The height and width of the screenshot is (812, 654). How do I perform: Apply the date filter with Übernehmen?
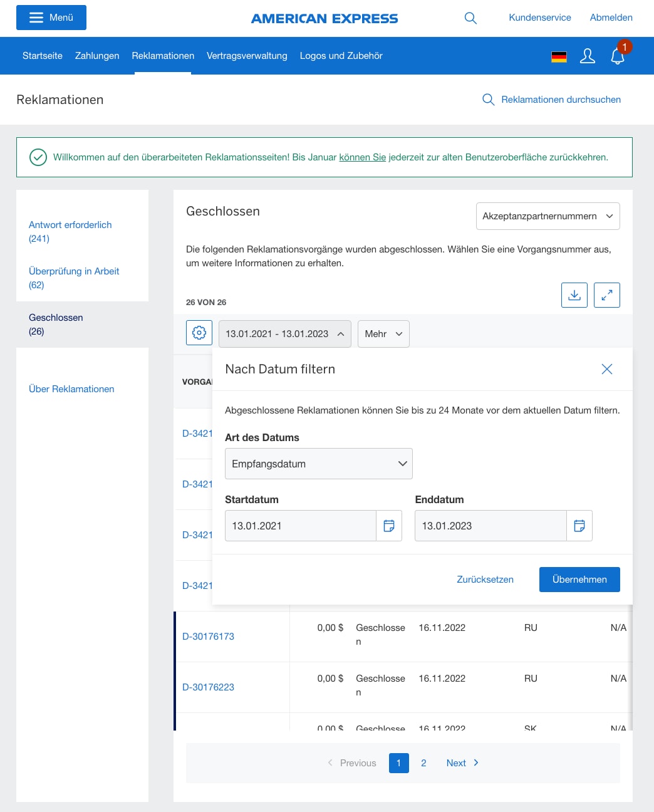[x=579, y=580]
